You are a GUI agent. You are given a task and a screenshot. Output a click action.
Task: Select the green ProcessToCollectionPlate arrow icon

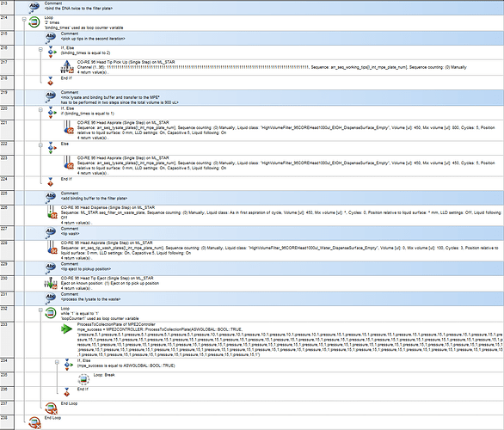tap(66, 329)
